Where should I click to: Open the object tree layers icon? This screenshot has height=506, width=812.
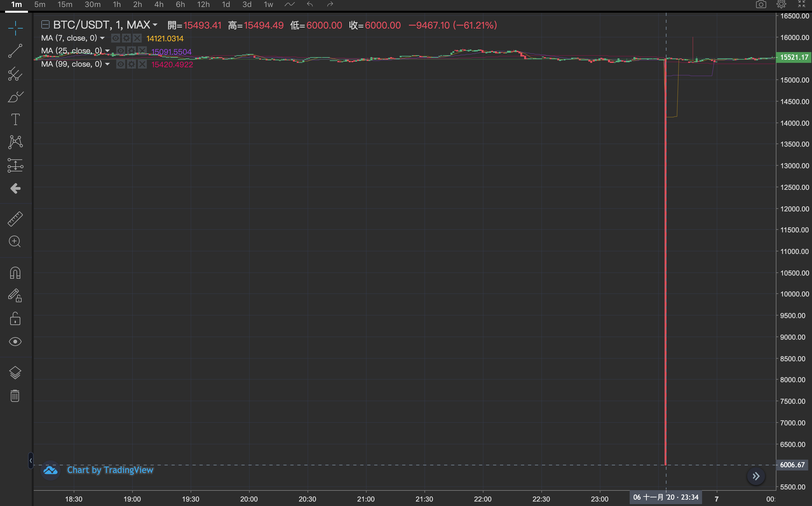point(15,372)
